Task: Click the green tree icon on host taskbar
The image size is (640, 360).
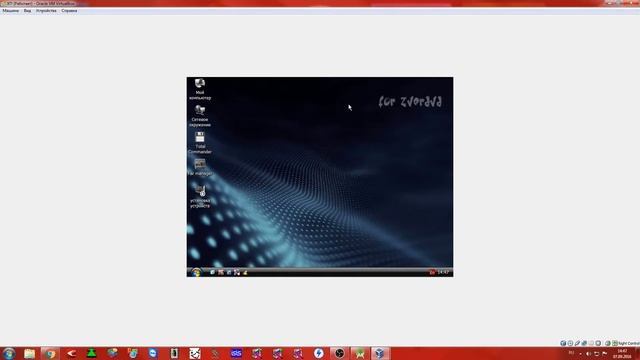Action: 91,353
